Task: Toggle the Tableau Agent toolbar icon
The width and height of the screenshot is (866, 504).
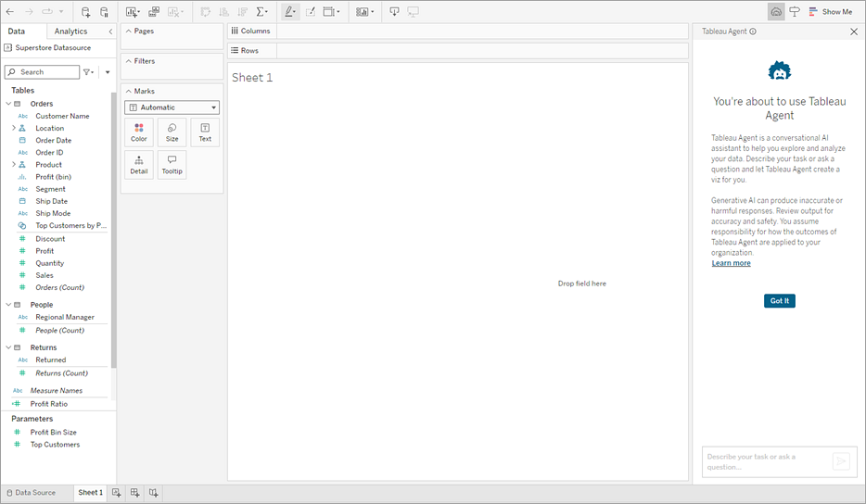Action: click(x=776, y=12)
